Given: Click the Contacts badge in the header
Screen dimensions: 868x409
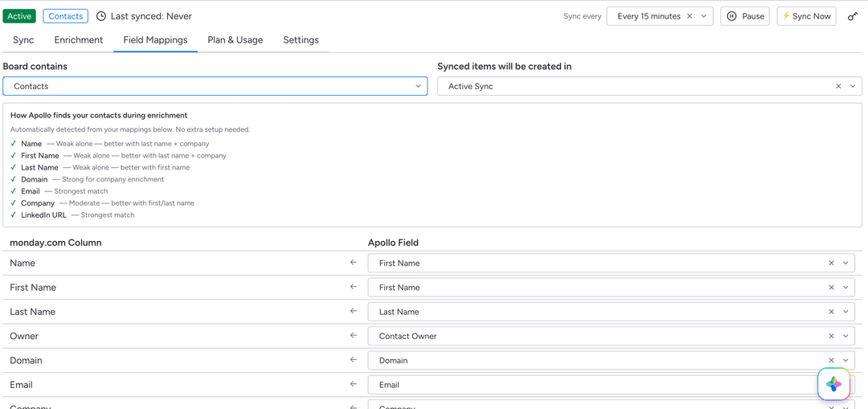Looking at the screenshot, I should tap(66, 16).
